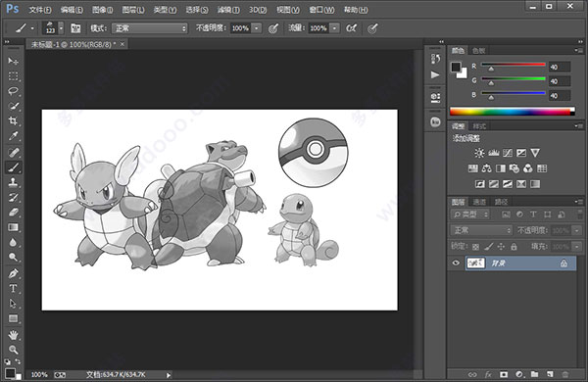
Task: Open tool preset picker arrow
Action: (32, 28)
